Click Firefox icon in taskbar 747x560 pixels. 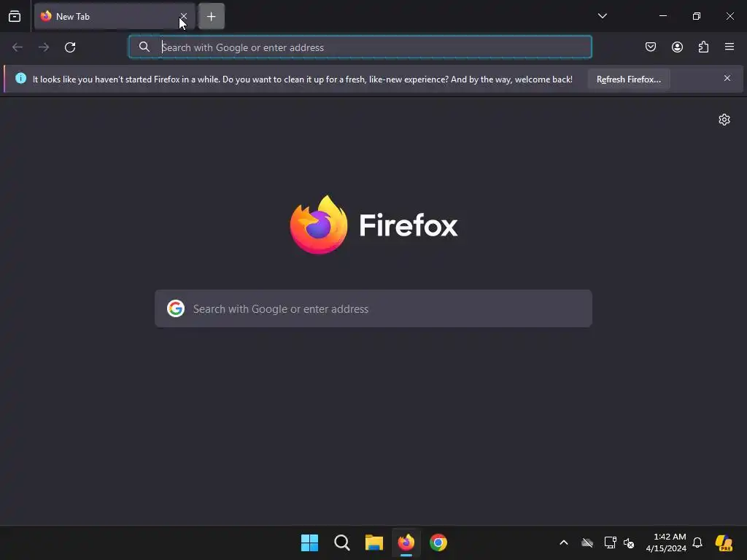tap(406, 542)
